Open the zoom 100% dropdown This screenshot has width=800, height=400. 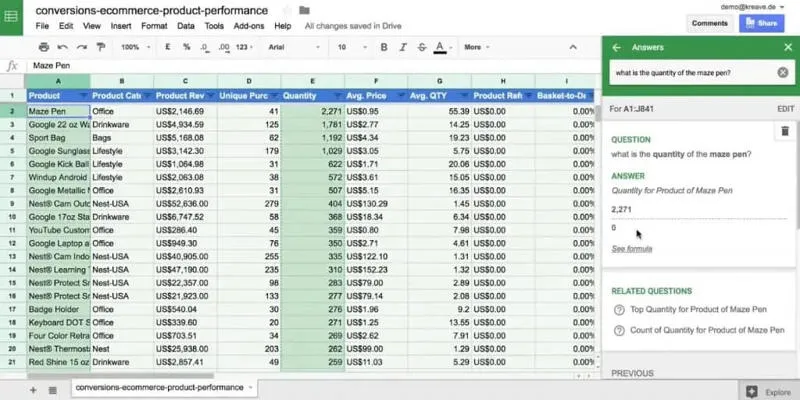135,47
